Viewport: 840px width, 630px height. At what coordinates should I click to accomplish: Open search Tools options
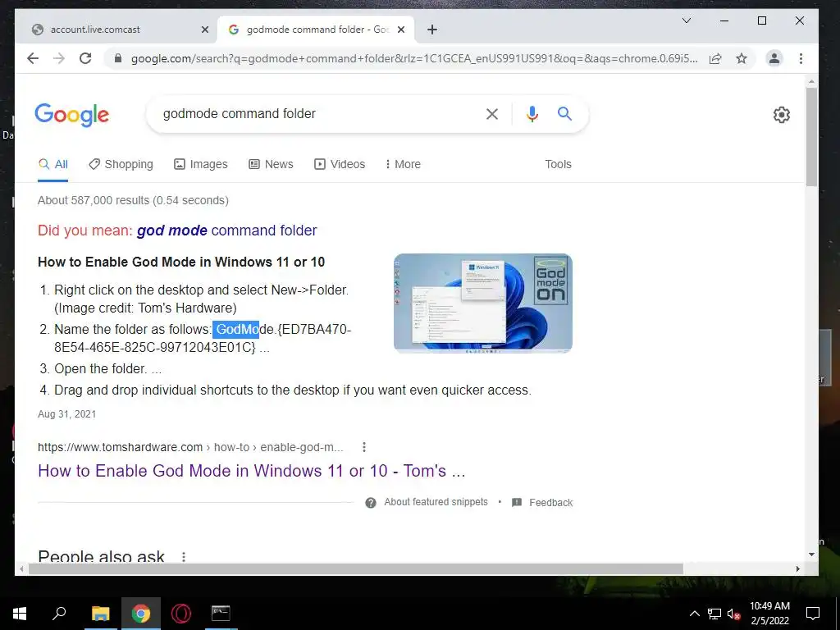558,164
